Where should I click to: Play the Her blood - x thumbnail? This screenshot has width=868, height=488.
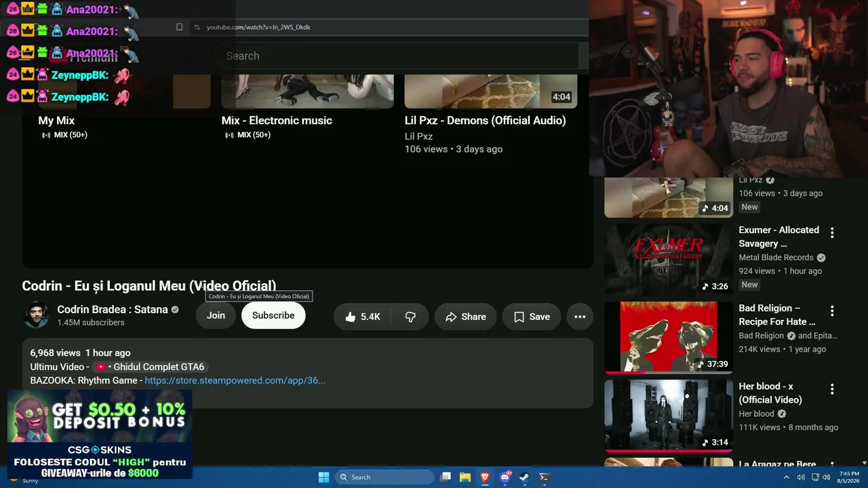point(669,415)
